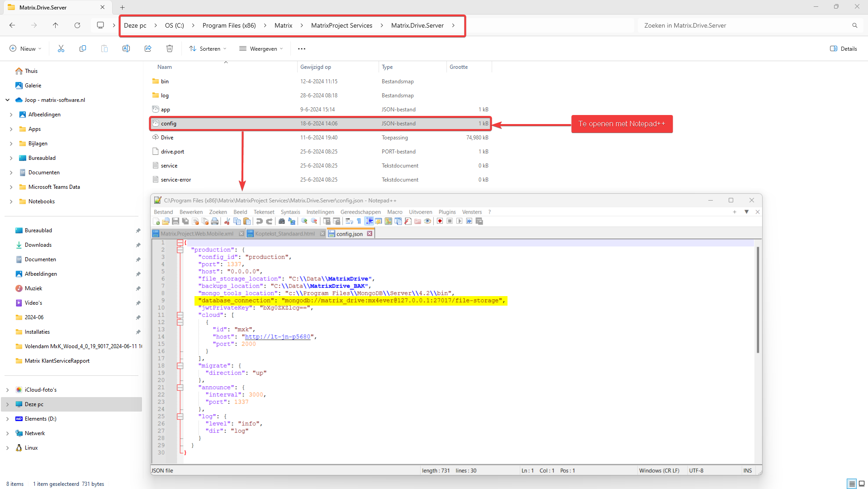Screen dimensions: 868x489
Task: Open the Function List icon in Notepad++
Action: click(408, 221)
